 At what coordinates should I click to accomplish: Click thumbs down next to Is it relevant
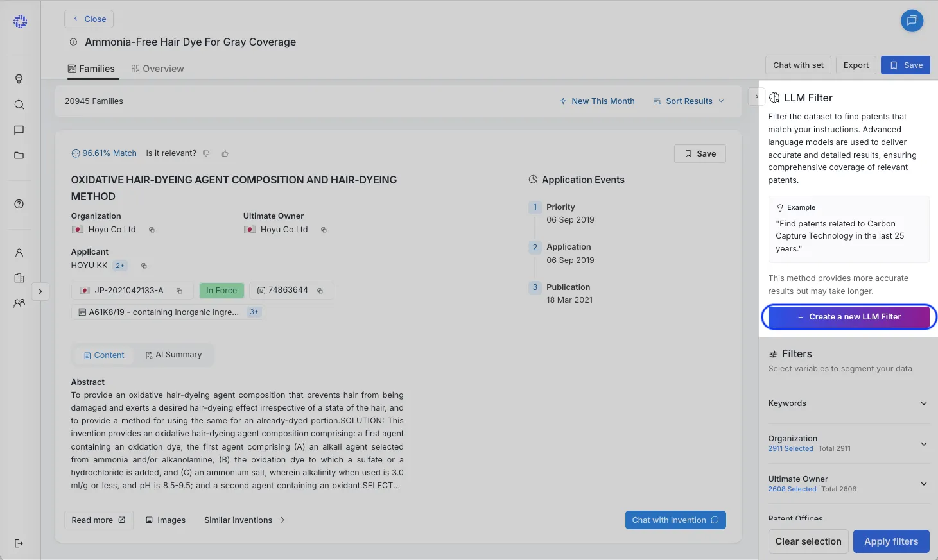coord(206,153)
